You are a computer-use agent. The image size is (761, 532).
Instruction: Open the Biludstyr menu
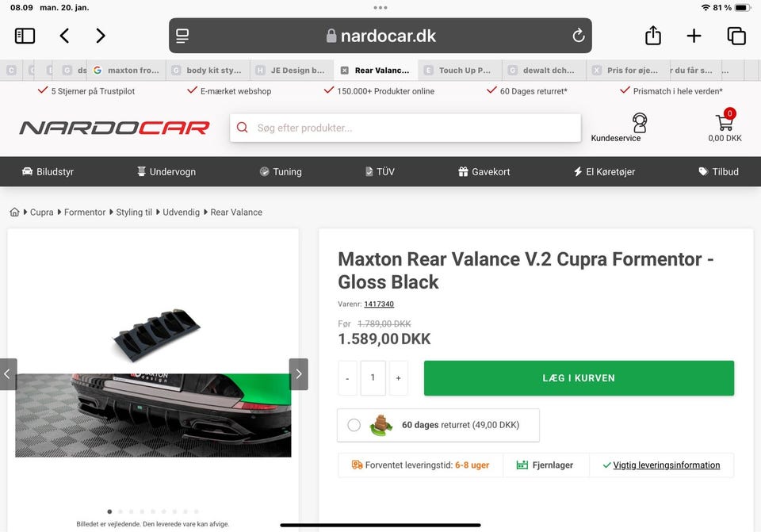(x=48, y=172)
